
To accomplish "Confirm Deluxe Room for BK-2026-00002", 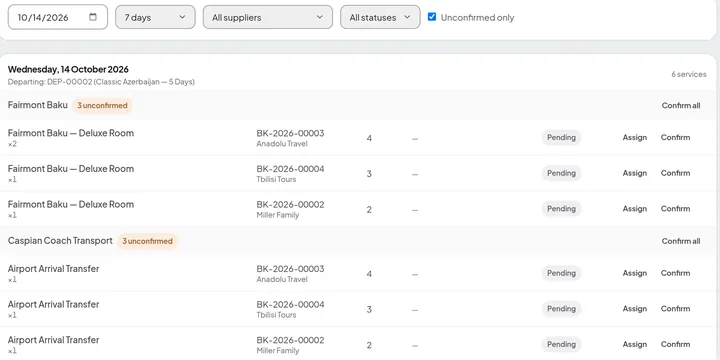I will [x=675, y=208].
